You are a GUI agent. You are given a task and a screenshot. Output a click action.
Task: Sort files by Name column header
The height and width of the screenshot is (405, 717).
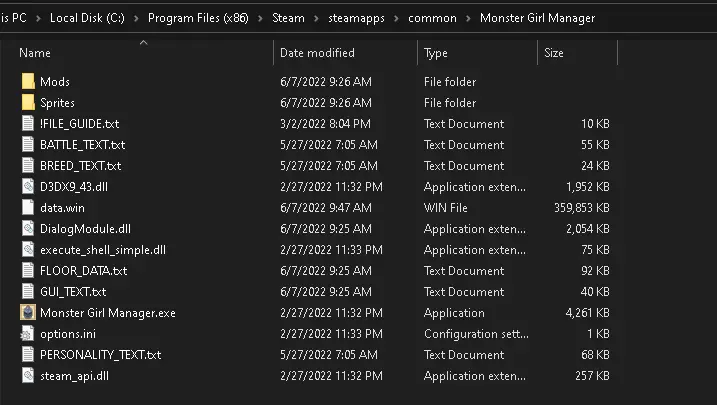pos(35,53)
